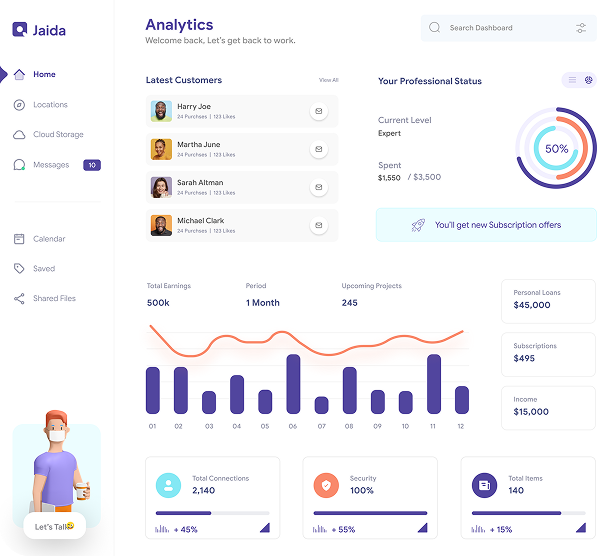Open Messages with 10 unread
This screenshot has height=556, width=615.
point(51,165)
